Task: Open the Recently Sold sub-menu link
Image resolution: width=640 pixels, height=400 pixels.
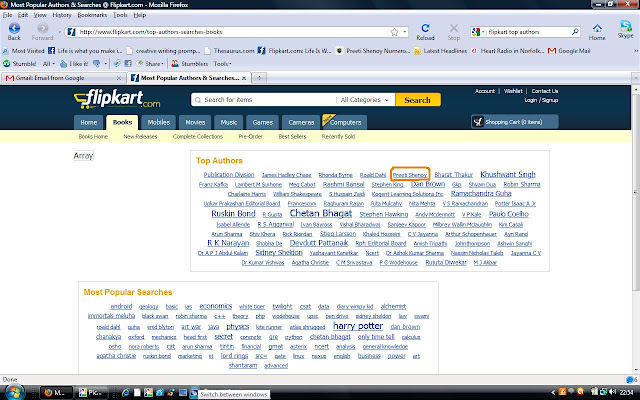Action: click(338, 137)
